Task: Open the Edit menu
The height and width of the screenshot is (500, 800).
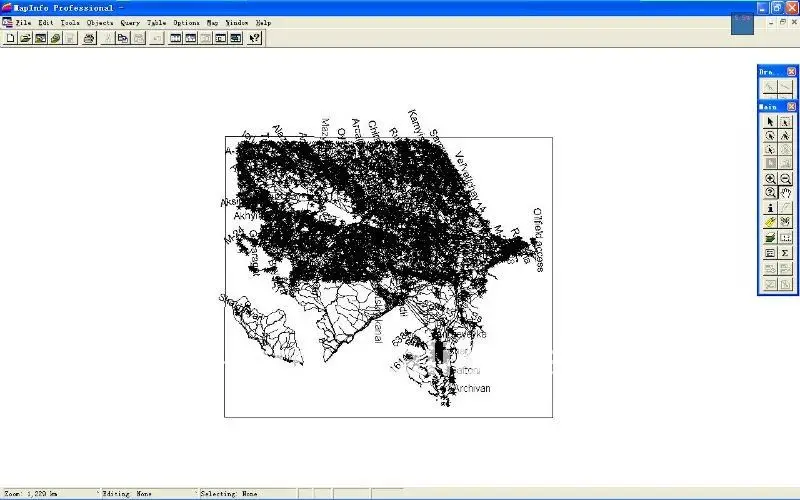Action: [x=45, y=22]
